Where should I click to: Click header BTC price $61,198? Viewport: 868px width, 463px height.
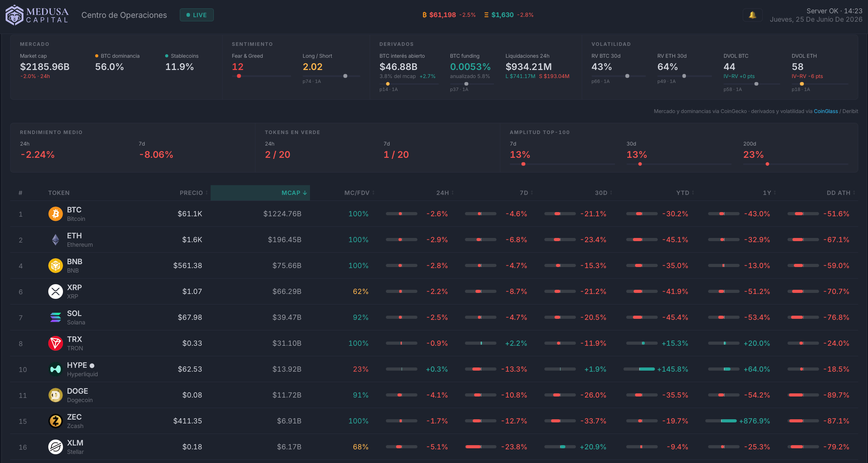(x=443, y=15)
